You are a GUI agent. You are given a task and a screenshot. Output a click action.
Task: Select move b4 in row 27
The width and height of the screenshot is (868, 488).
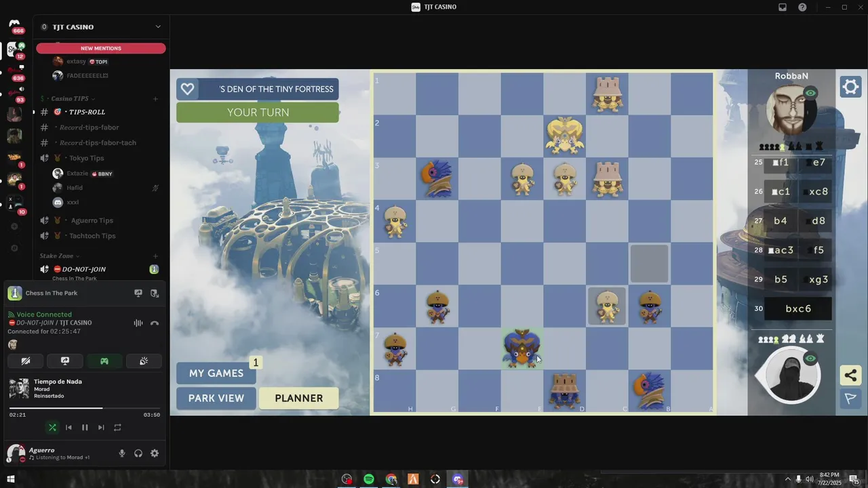(x=781, y=221)
